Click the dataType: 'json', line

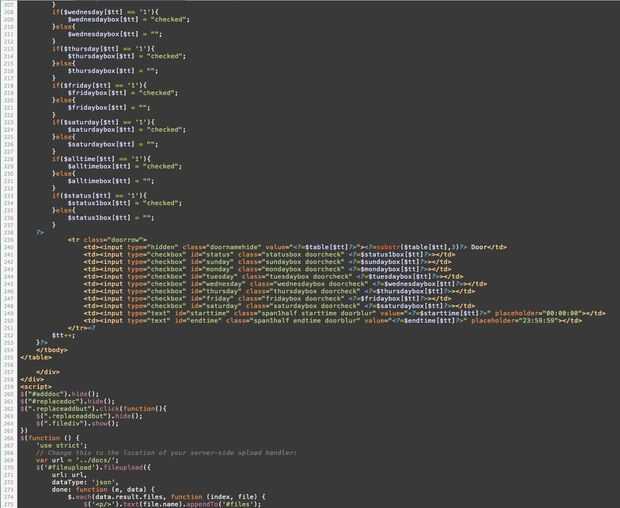click(85, 482)
